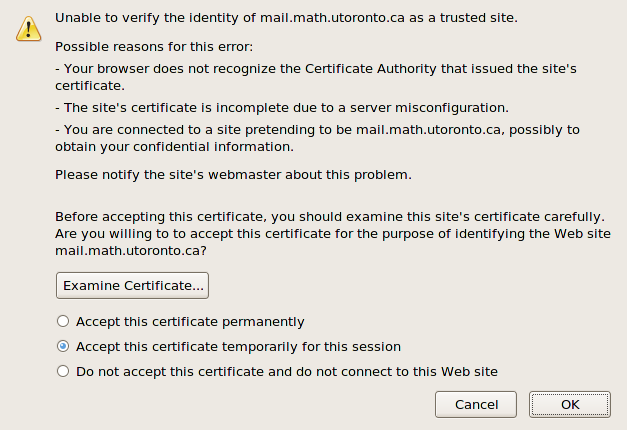The width and height of the screenshot is (627, 430).
Task: Click the final 'mail.math.utoronto.ca?' question text
Action: [131, 251]
